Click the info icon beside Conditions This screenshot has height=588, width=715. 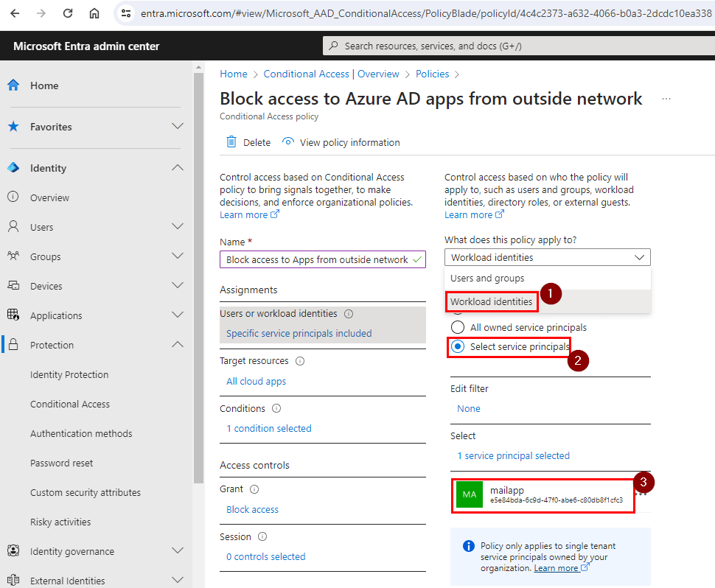pos(276,408)
